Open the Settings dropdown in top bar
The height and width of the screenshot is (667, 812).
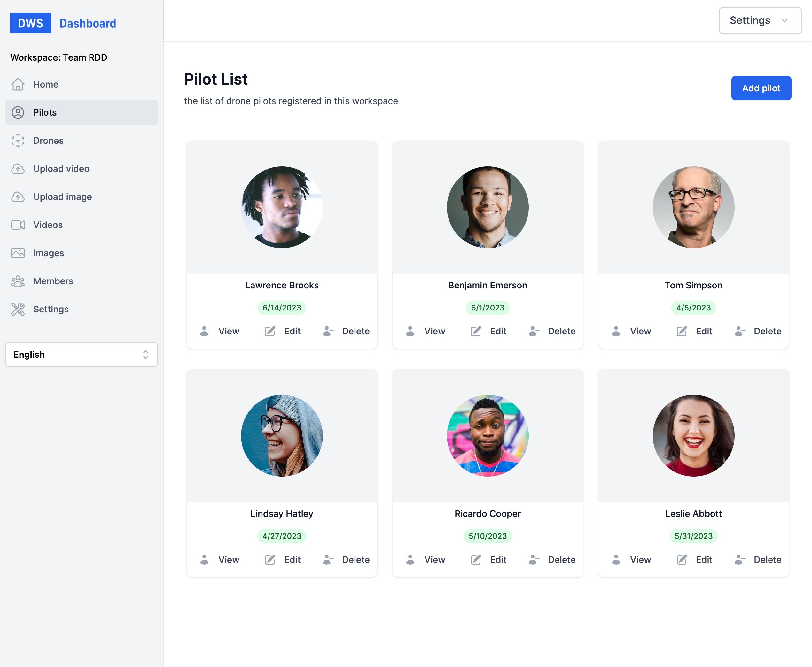click(760, 20)
